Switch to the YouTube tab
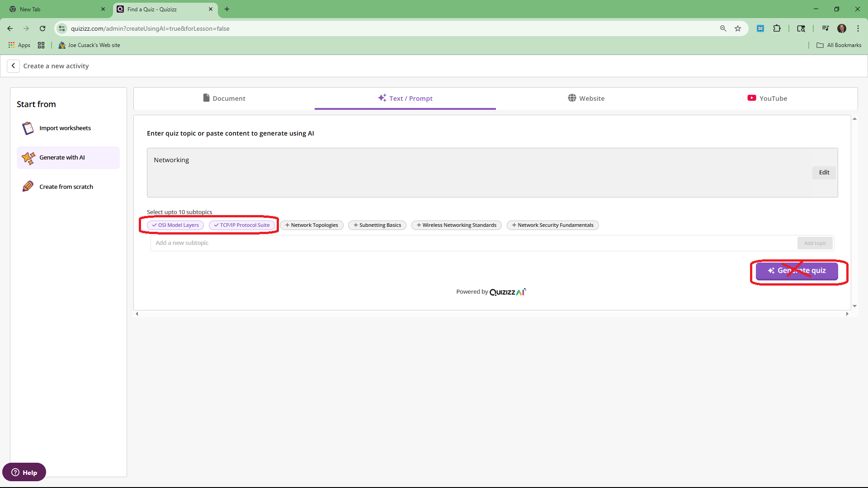 pos(767,99)
